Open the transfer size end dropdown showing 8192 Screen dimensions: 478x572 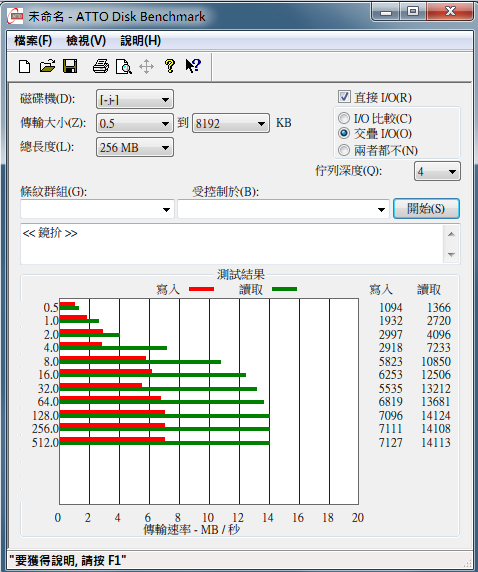tap(231, 123)
